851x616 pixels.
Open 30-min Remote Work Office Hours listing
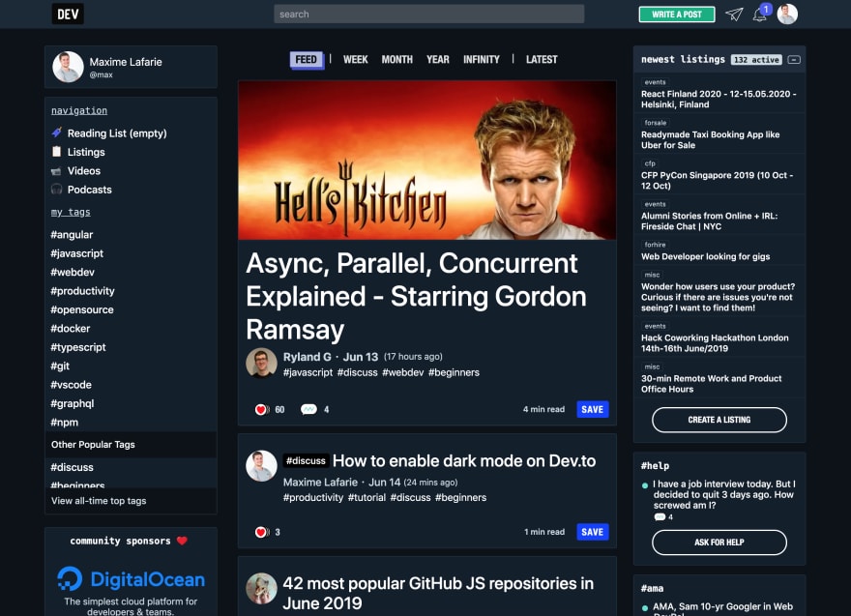click(712, 384)
